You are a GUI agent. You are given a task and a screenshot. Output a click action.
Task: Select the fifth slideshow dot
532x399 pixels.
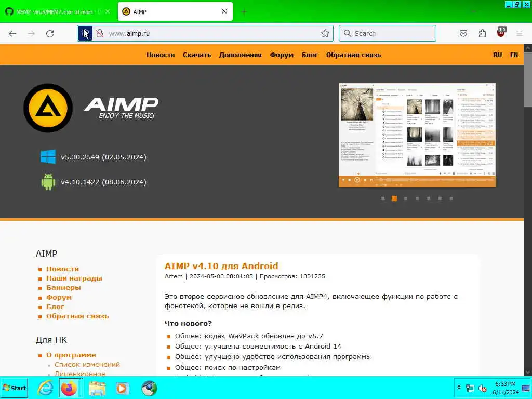click(429, 198)
